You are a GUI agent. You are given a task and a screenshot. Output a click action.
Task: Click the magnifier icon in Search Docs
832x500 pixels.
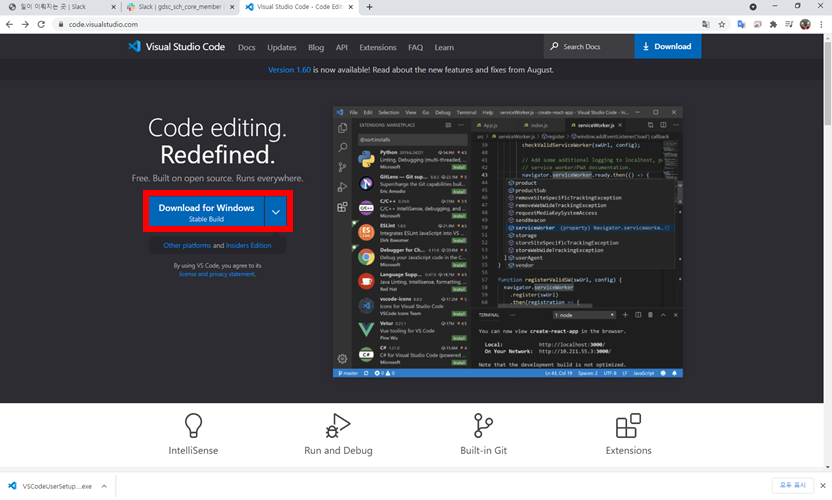[x=554, y=46]
